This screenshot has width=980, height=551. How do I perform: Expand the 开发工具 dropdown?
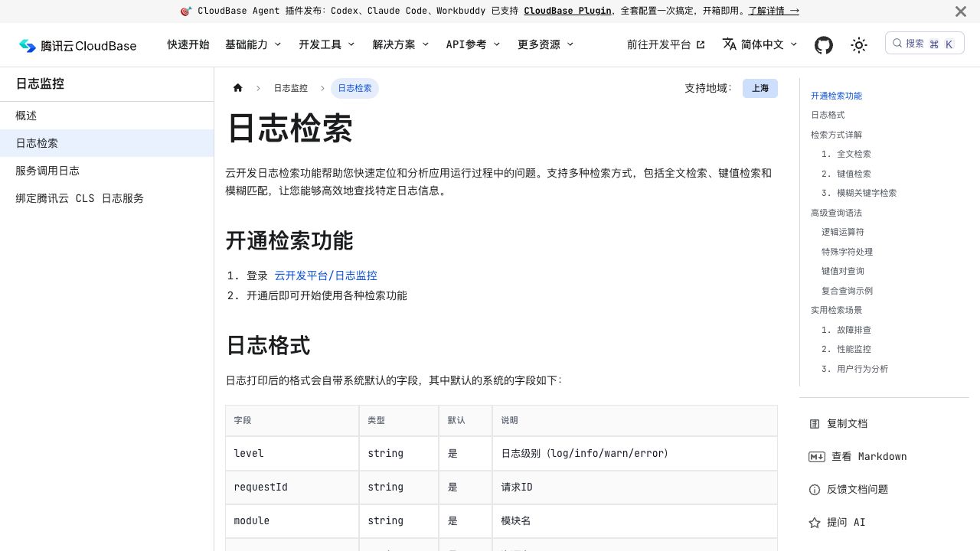(327, 44)
